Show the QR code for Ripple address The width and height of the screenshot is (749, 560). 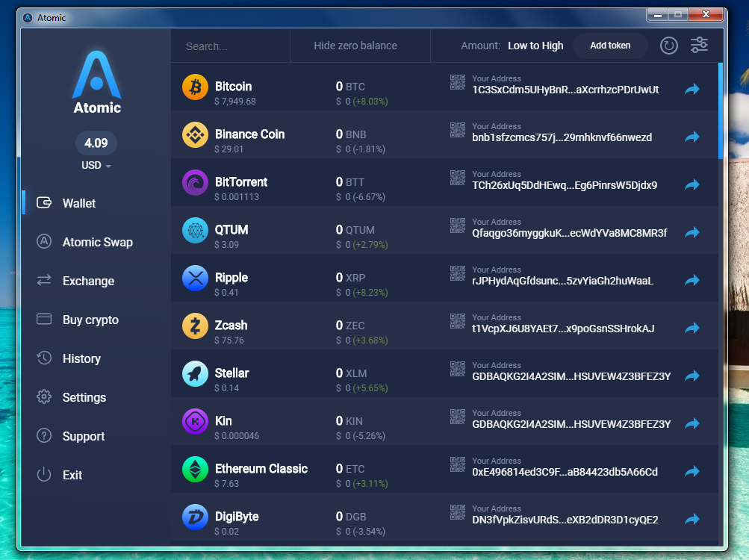pos(458,273)
